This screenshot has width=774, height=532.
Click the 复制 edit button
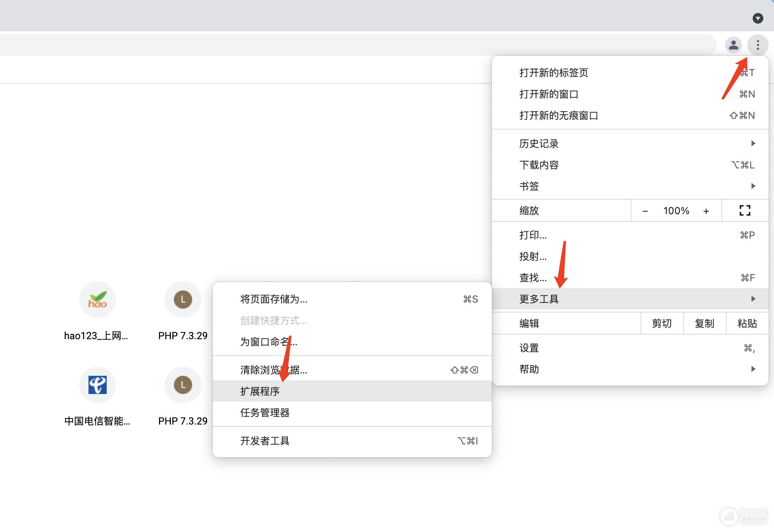pyautogui.click(x=704, y=324)
